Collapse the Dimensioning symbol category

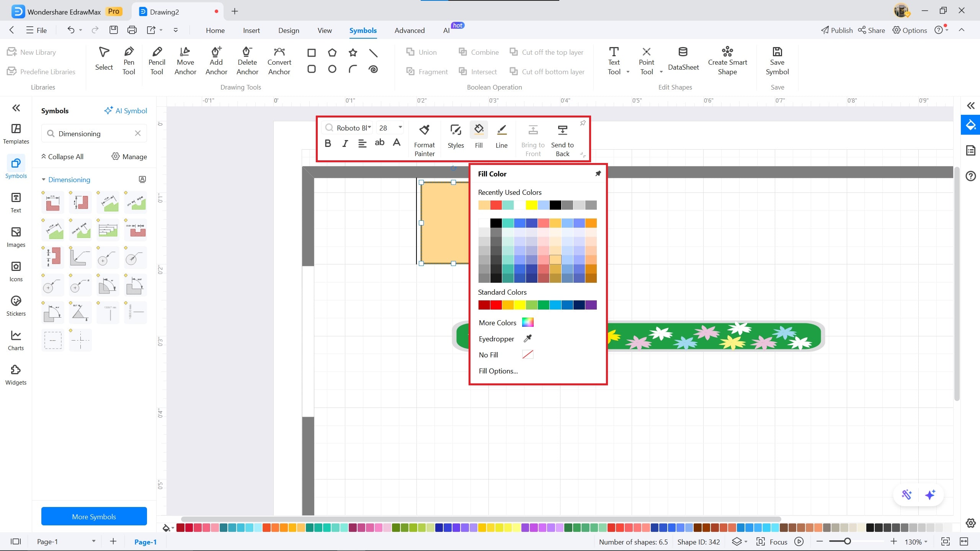44,179
